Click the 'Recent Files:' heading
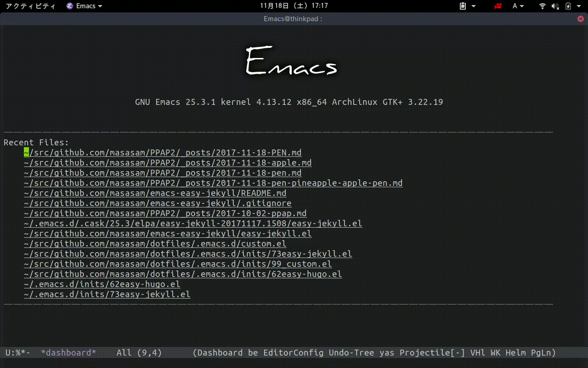Viewport: 588px width, 368px height. coord(36,143)
